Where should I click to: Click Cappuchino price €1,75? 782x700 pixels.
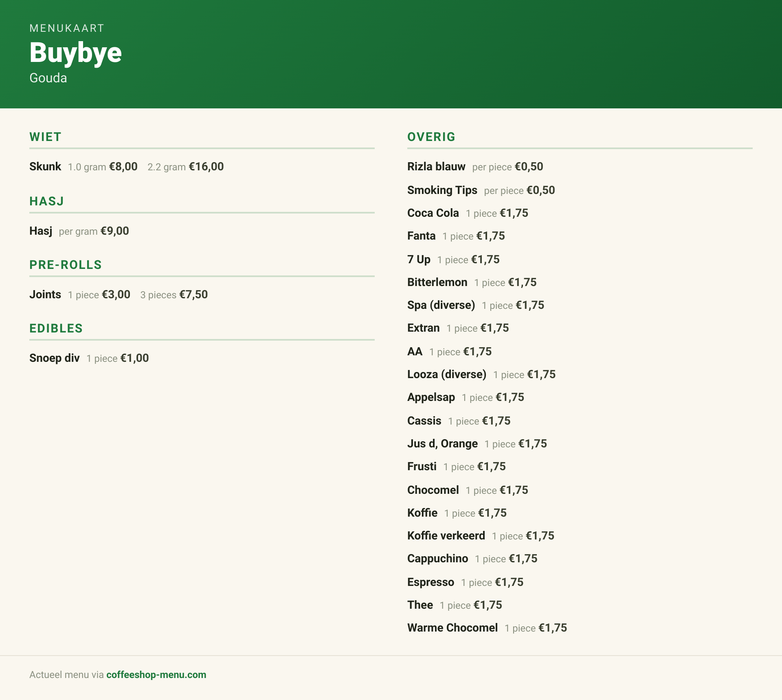coord(523,559)
